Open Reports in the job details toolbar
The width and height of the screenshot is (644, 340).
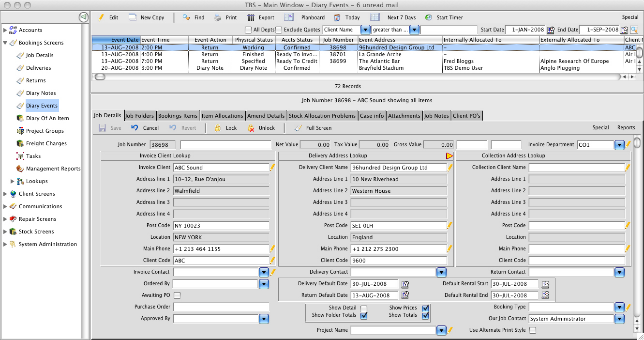[626, 128]
